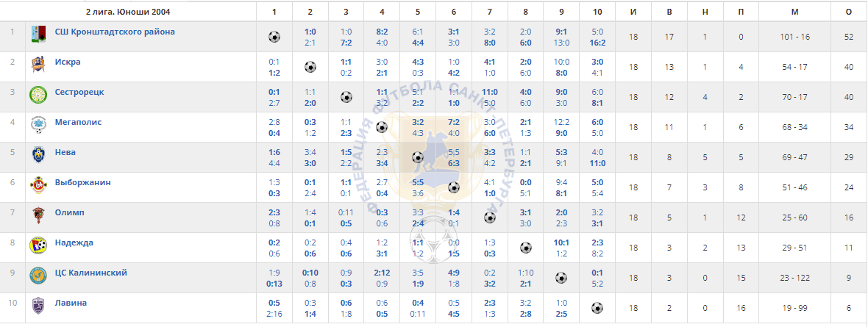Open the Лавина team link
The height and width of the screenshot is (327, 868).
pos(71,303)
